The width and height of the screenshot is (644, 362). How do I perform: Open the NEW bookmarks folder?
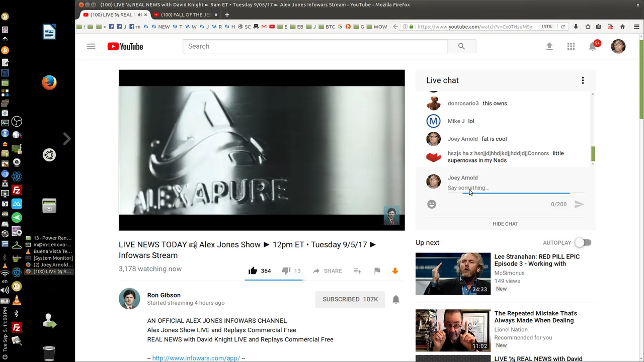tap(160, 27)
